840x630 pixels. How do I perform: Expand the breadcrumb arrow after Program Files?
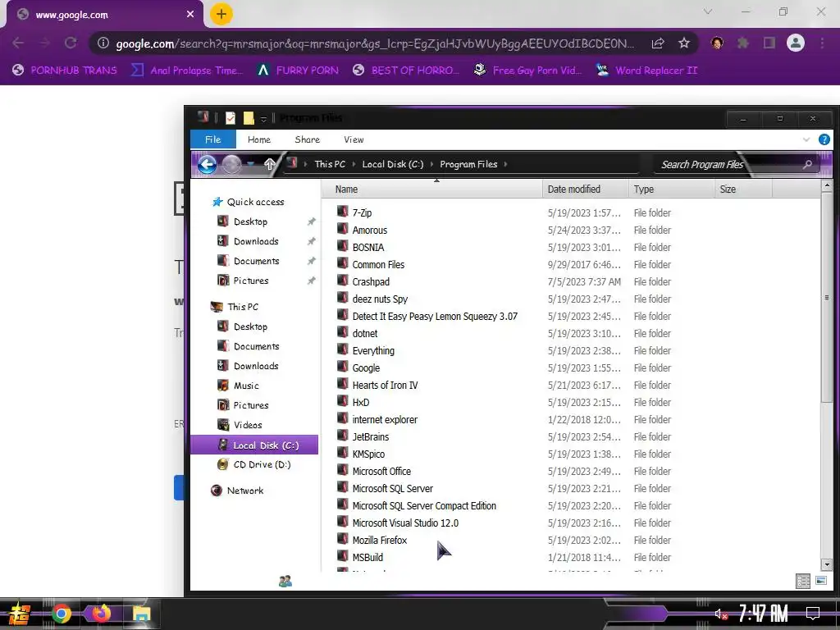[x=505, y=164]
